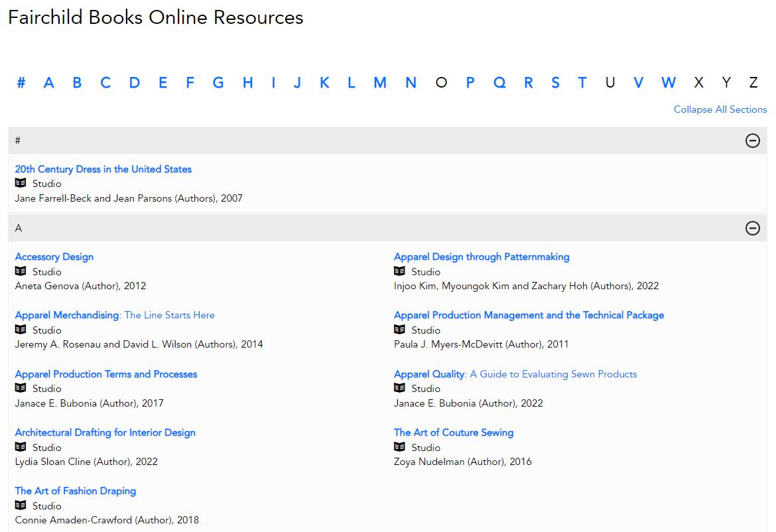Select letter N in alphabet index

[411, 82]
